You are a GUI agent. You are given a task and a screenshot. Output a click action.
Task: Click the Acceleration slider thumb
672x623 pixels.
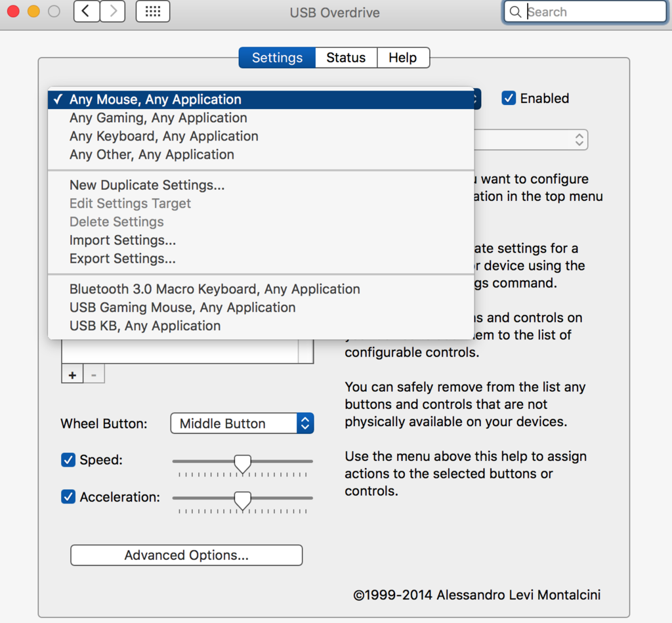(243, 501)
